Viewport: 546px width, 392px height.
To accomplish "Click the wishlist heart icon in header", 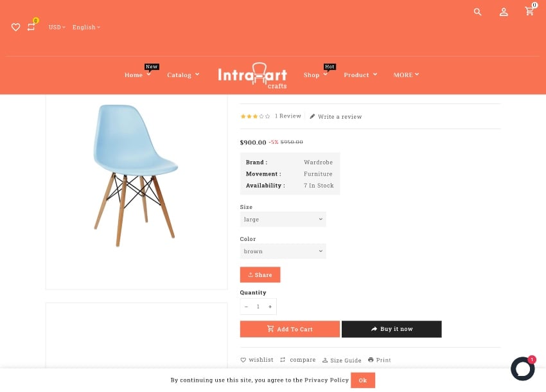I will (x=15, y=27).
